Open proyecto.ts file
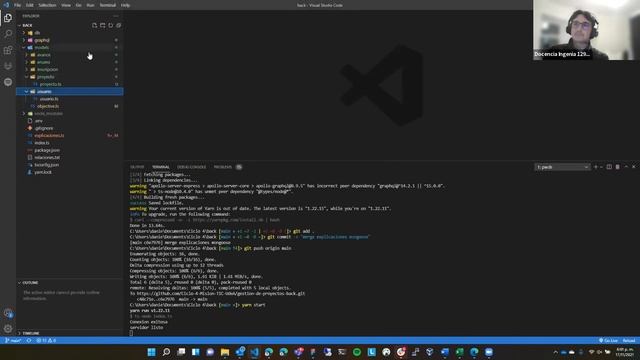This screenshot has height=360, width=640. coord(69,84)
